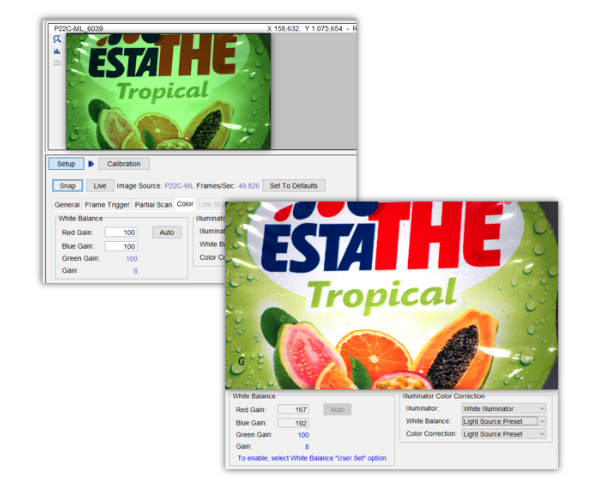Open the Partial Scan tab

tap(153, 205)
